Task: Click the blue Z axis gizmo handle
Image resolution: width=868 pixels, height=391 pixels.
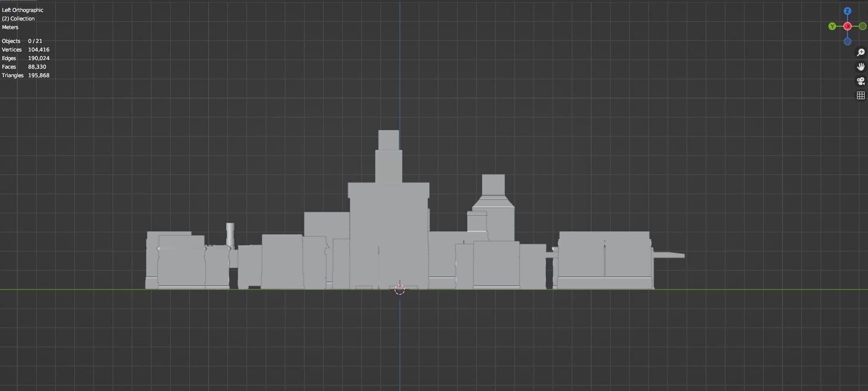Action: [847, 11]
